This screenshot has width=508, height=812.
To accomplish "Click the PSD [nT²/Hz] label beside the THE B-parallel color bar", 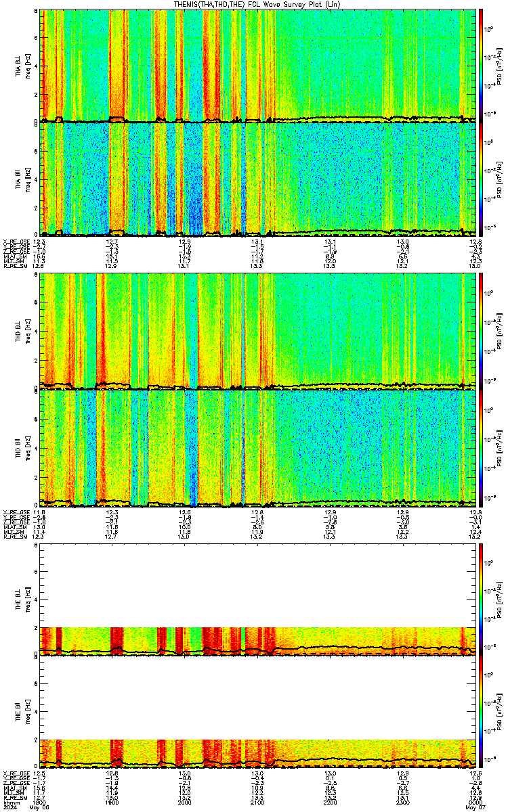I will (500, 712).
